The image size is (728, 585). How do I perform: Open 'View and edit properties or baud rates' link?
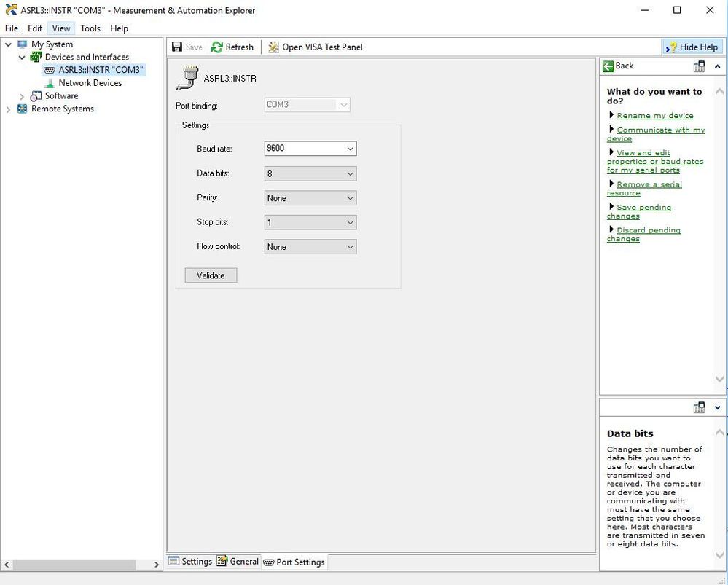pos(655,162)
